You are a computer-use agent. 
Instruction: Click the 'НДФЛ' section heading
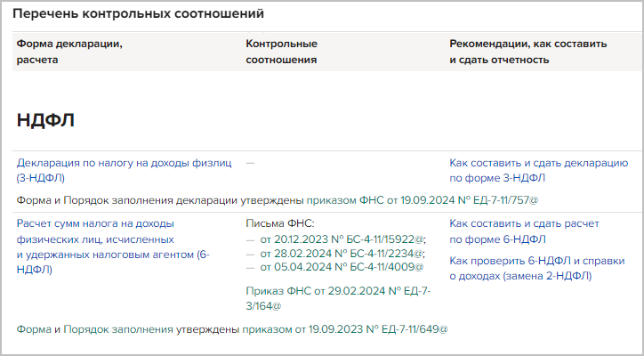tap(45, 121)
